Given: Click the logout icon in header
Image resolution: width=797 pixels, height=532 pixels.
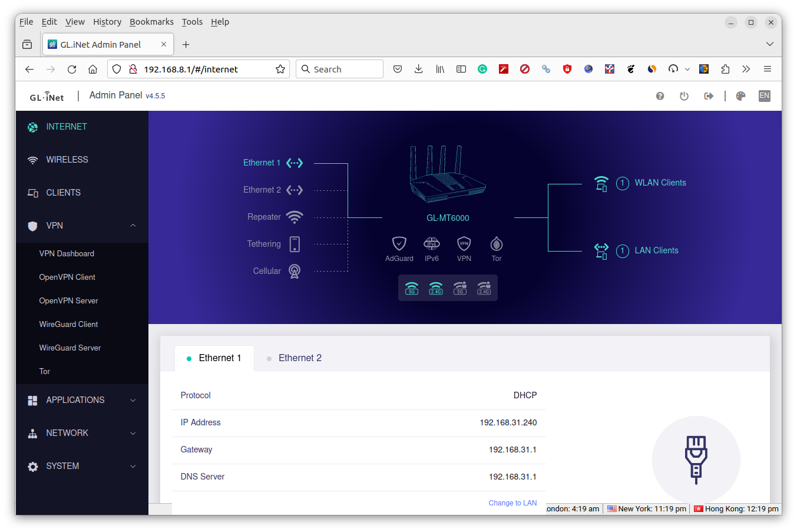Looking at the screenshot, I should (x=709, y=96).
